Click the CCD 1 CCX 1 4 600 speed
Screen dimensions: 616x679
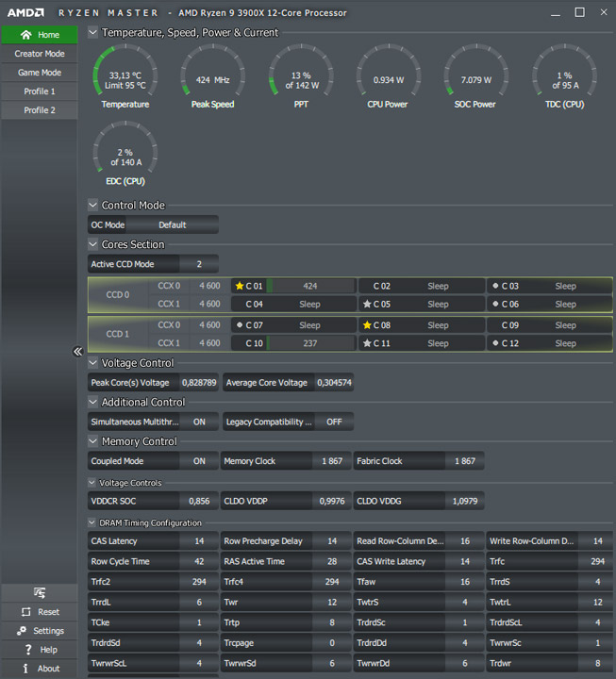(x=209, y=343)
